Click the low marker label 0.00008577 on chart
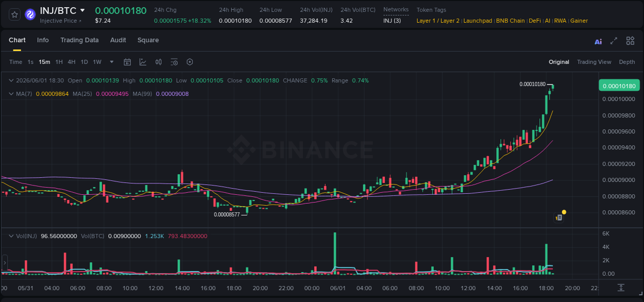644x302 pixels. 227,214
